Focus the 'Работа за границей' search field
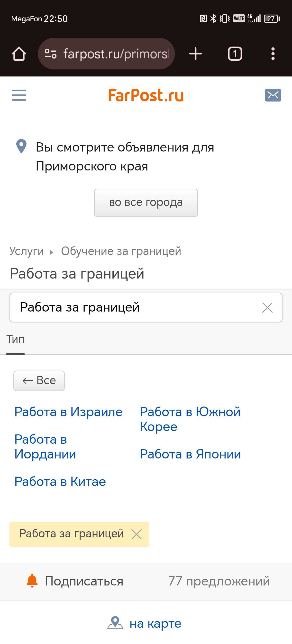Viewport: 292px width, 644px height. pos(135,307)
